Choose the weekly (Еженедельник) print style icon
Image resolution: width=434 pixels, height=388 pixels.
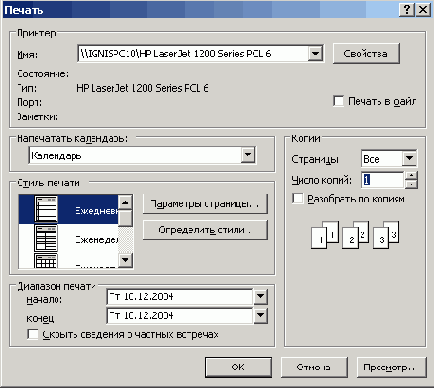pyautogui.click(x=46, y=238)
